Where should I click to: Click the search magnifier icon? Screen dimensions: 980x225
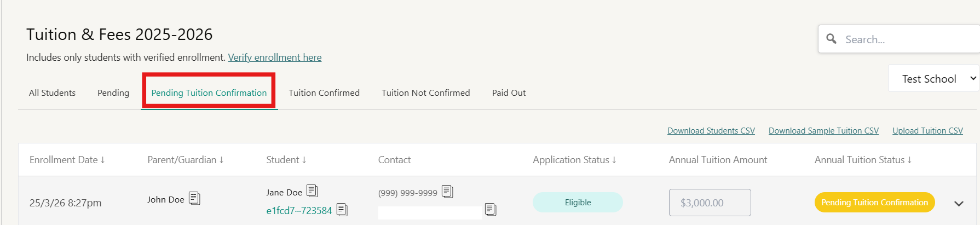[x=831, y=39]
